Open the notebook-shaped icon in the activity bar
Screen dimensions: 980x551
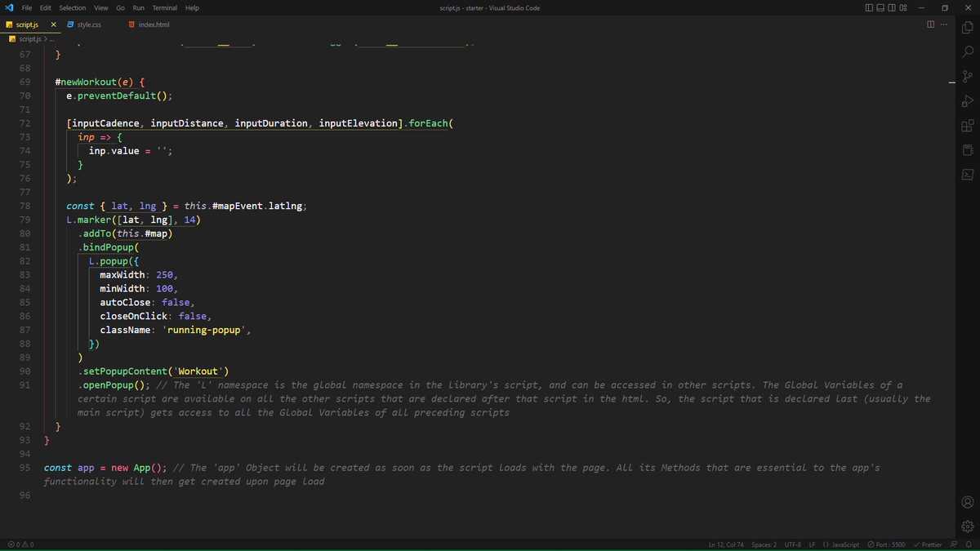968,150
